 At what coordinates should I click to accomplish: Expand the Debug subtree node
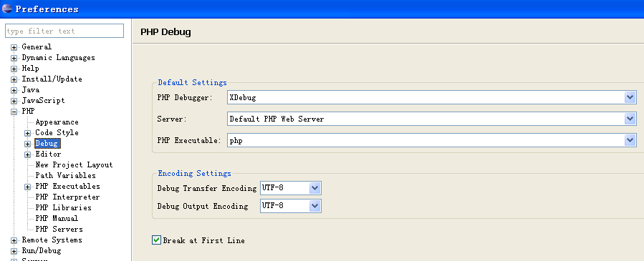click(27, 144)
